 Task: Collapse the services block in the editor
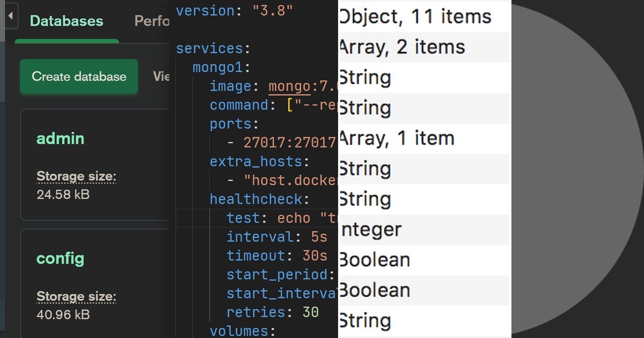click(209, 48)
